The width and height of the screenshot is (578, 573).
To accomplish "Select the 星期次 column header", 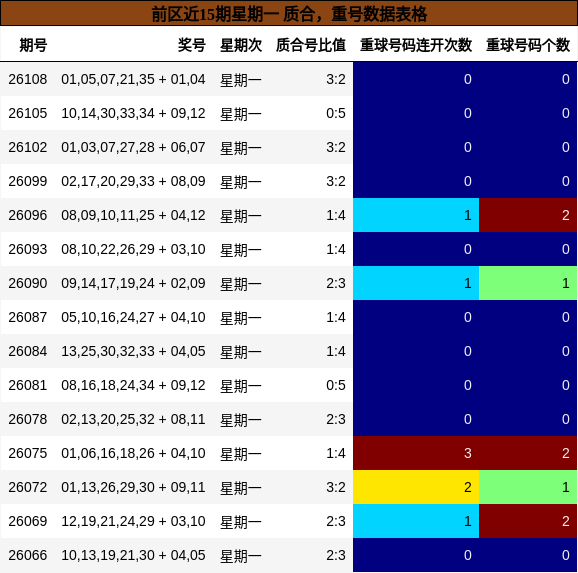I will 241,45.
